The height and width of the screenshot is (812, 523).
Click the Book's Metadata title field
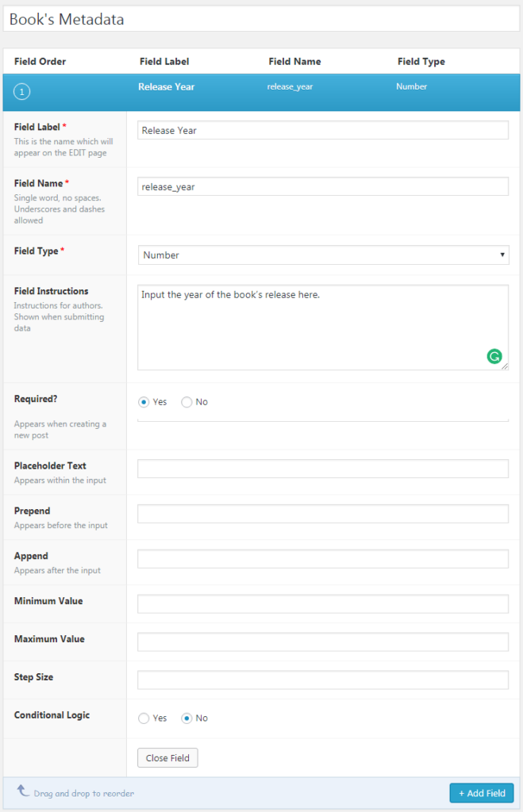(261, 19)
